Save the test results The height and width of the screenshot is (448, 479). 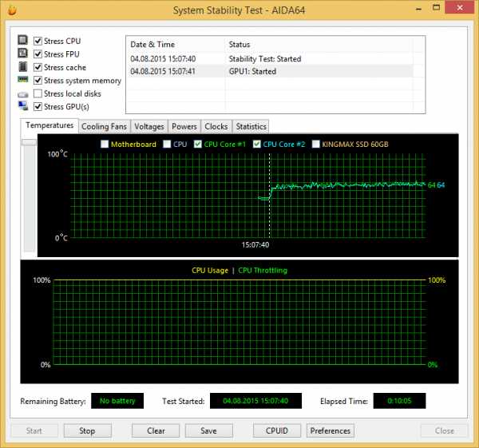coord(209,430)
